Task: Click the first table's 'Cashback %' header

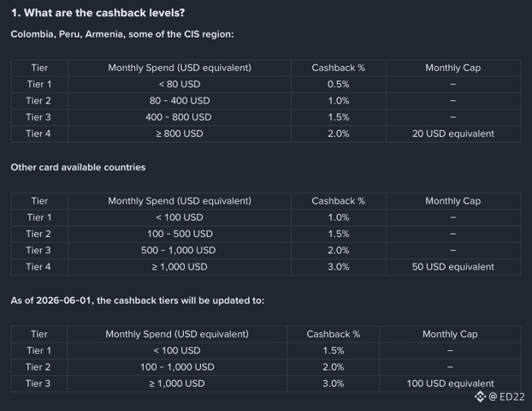Action: click(x=338, y=68)
